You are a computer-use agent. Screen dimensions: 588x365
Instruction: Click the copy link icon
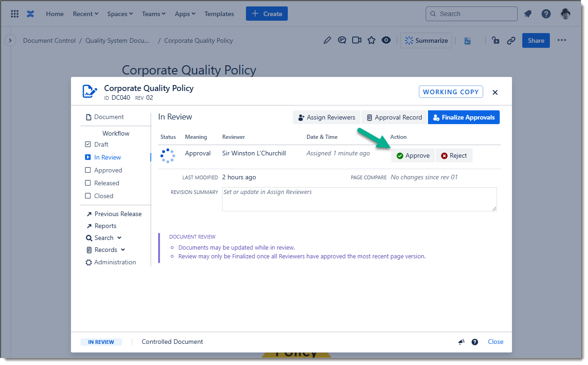511,40
